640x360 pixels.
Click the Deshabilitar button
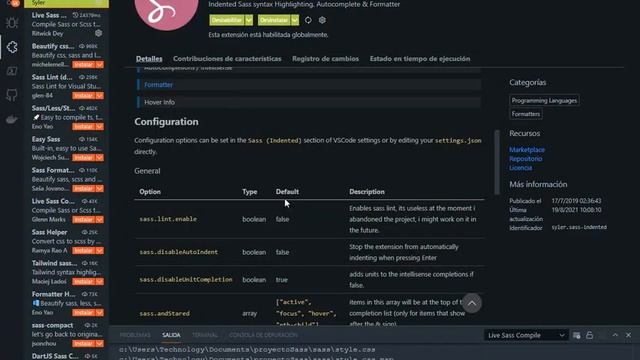click(x=227, y=20)
